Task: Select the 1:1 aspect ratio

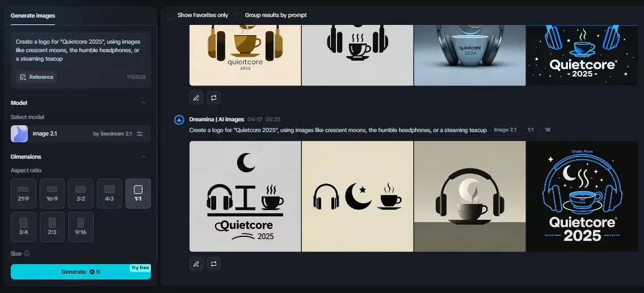Action: [x=138, y=193]
